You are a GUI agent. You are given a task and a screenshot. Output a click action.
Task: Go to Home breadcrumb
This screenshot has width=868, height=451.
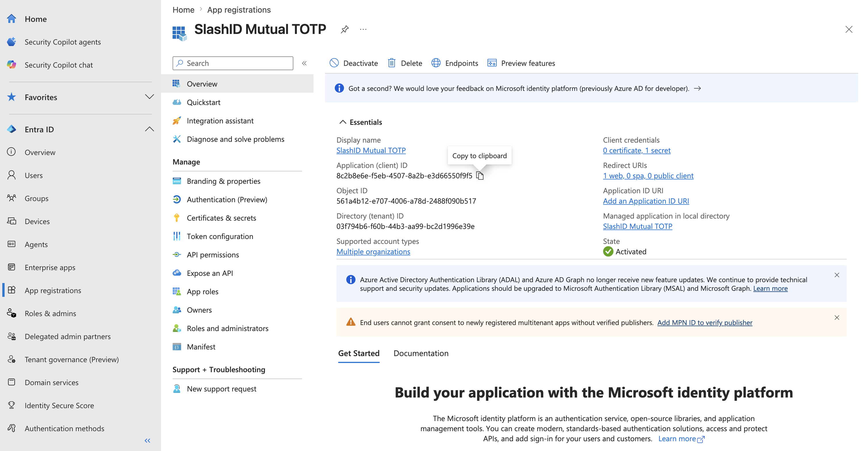(183, 10)
